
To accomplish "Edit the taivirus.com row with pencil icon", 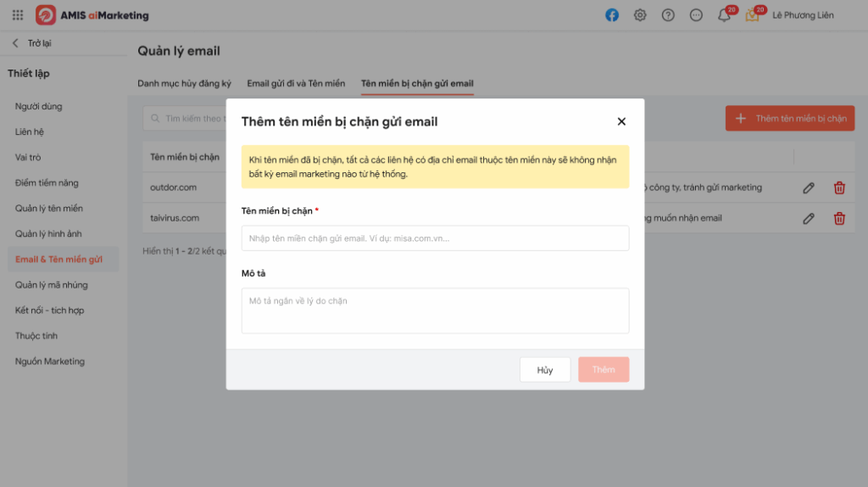I will pyautogui.click(x=809, y=218).
